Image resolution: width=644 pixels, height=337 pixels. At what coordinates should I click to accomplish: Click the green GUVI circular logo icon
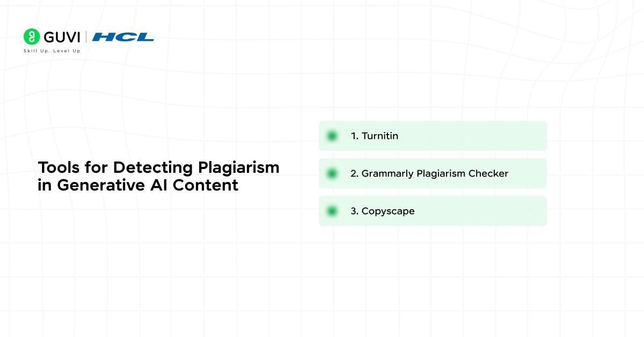point(32,37)
